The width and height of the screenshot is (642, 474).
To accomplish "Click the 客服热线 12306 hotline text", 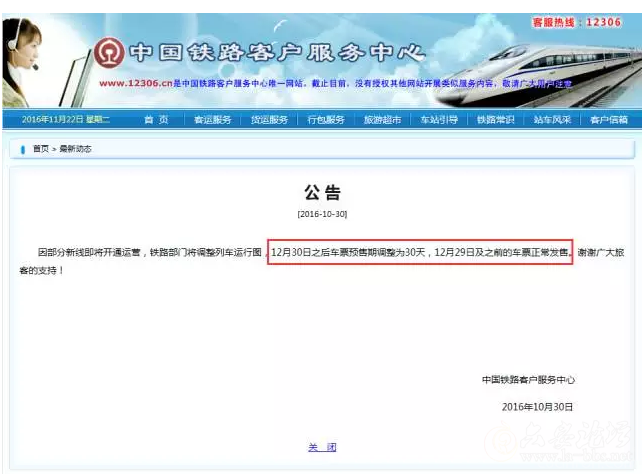I will click(x=576, y=21).
